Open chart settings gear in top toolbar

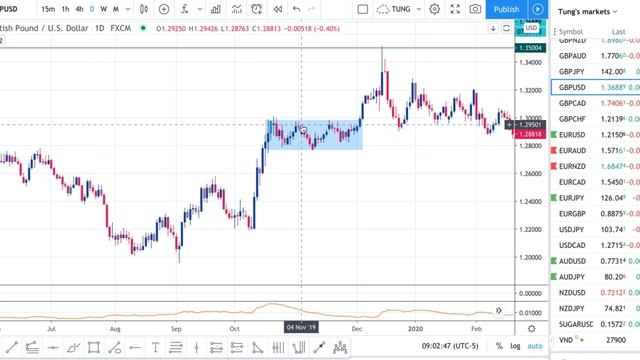click(434, 9)
